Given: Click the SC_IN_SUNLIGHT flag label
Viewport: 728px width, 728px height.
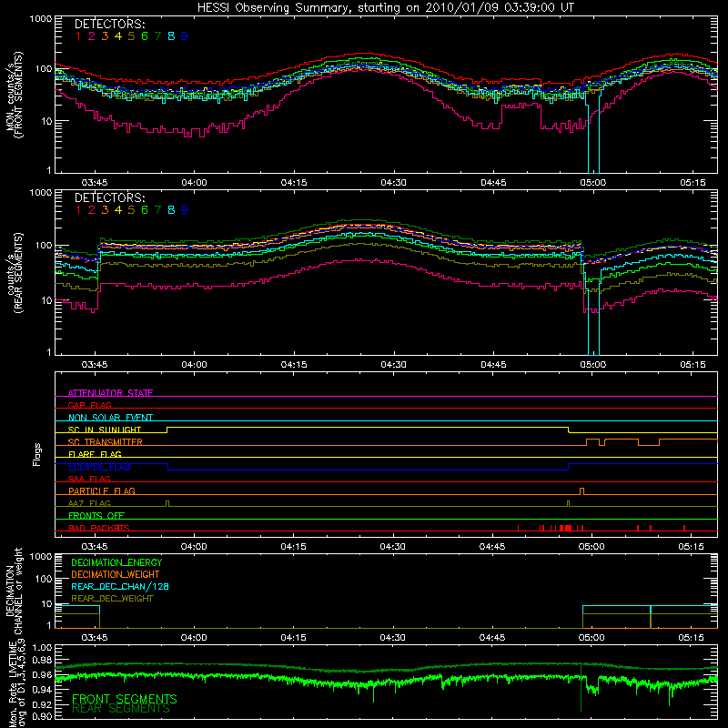Looking at the screenshot, I should tap(105, 430).
